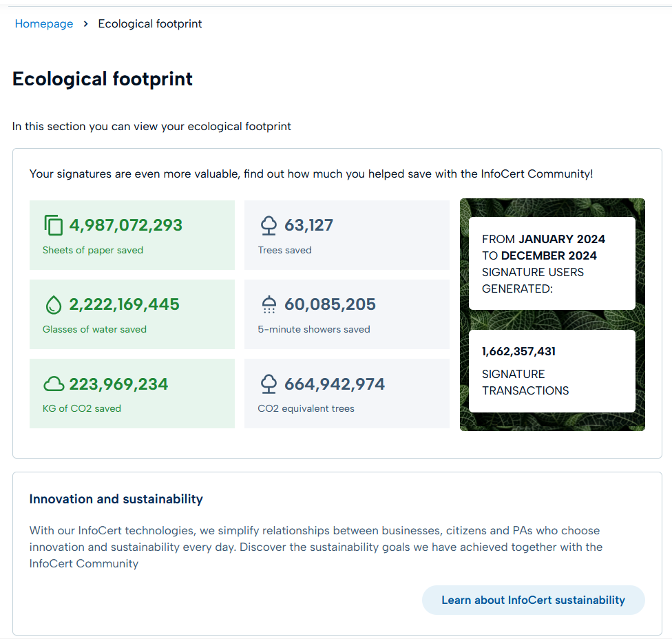Go to the Homepage breadcrumb link

pos(44,23)
